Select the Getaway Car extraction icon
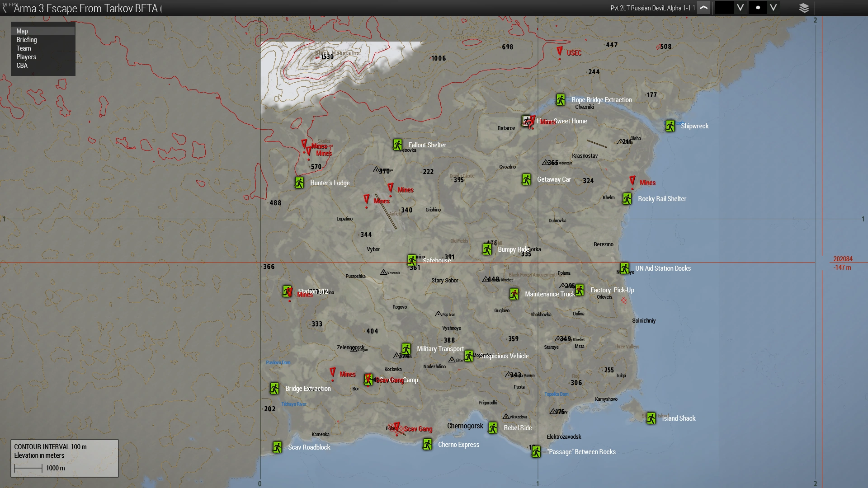The image size is (868, 488). point(526,179)
